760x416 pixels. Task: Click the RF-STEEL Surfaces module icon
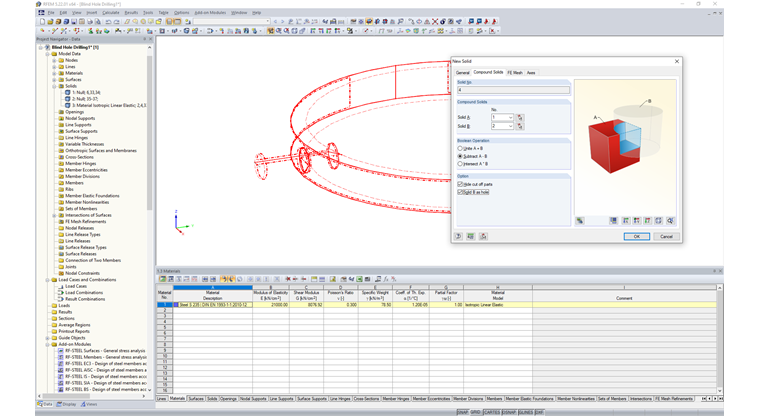(61, 351)
